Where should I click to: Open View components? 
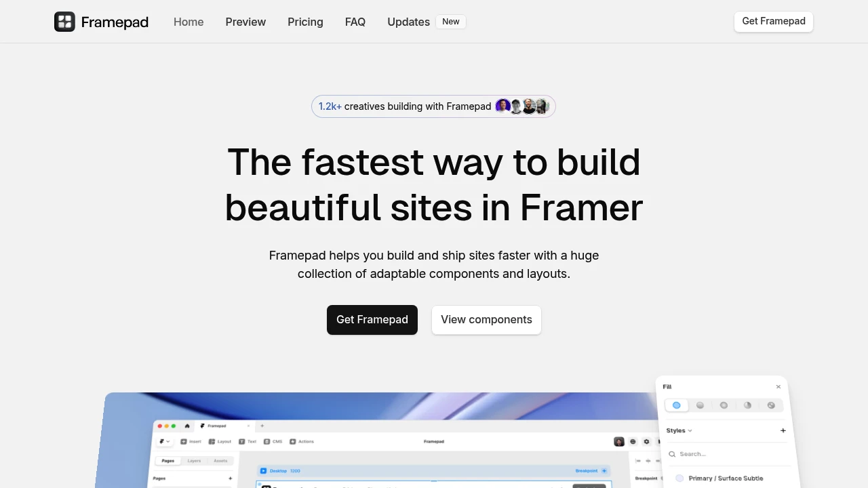tap(486, 319)
